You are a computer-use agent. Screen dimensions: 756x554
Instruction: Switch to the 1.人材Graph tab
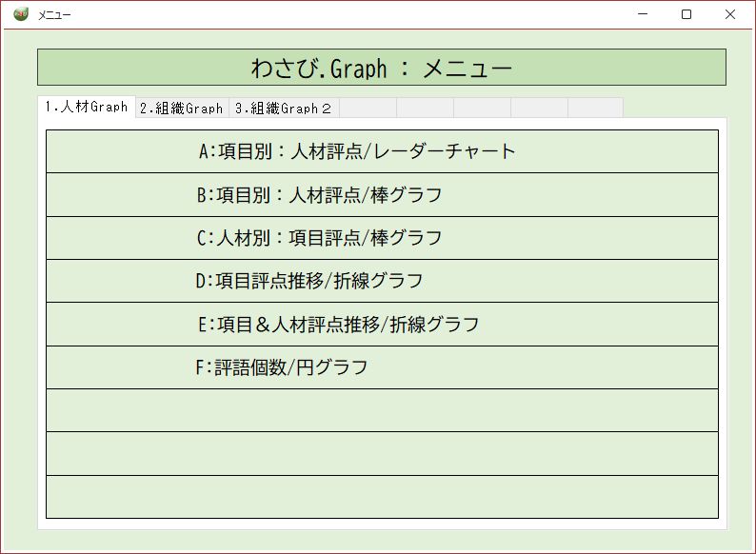click(x=87, y=107)
